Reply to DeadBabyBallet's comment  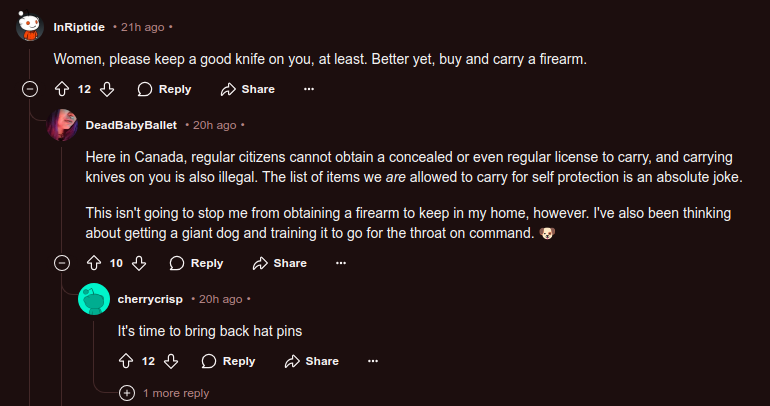pyautogui.click(x=196, y=263)
